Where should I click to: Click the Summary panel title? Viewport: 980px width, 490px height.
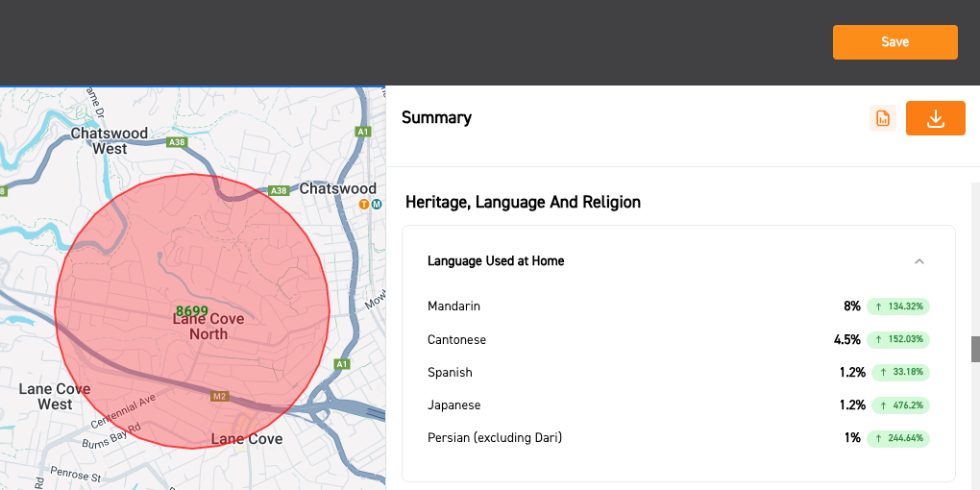pyautogui.click(x=436, y=117)
